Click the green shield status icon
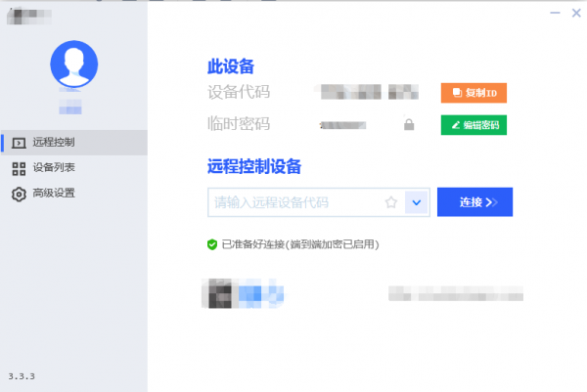The width and height of the screenshot is (587, 392). (212, 244)
